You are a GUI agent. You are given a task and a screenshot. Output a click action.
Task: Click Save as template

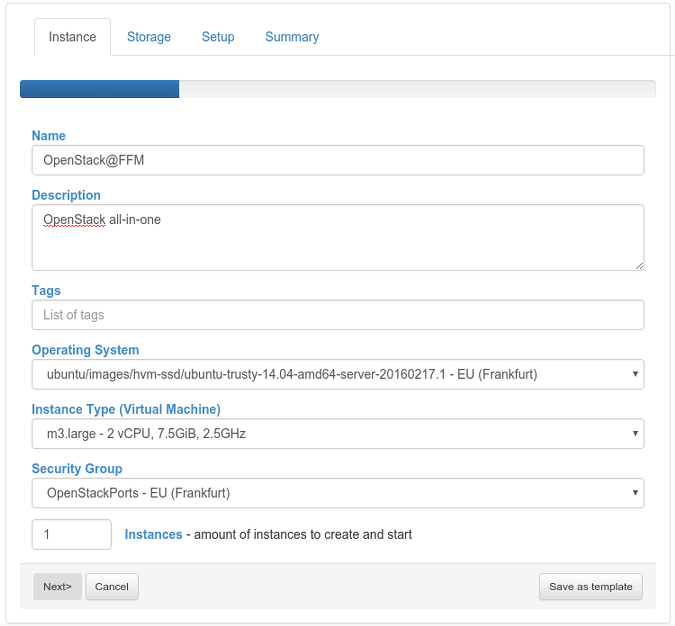click(x=591, y=586)
